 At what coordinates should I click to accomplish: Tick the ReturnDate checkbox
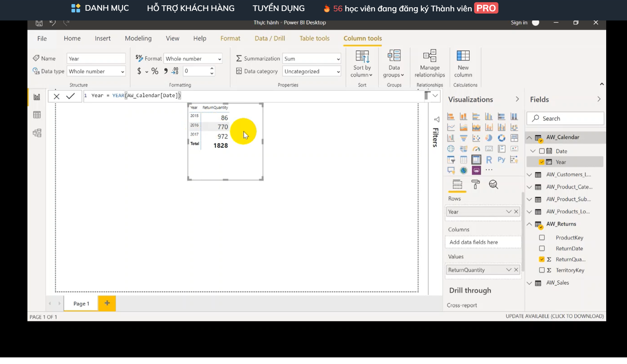point(542,248)
